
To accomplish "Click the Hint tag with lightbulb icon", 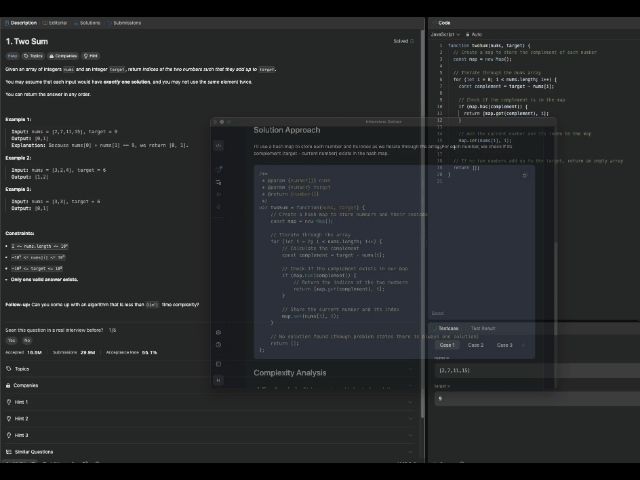I will pos(91,56).
